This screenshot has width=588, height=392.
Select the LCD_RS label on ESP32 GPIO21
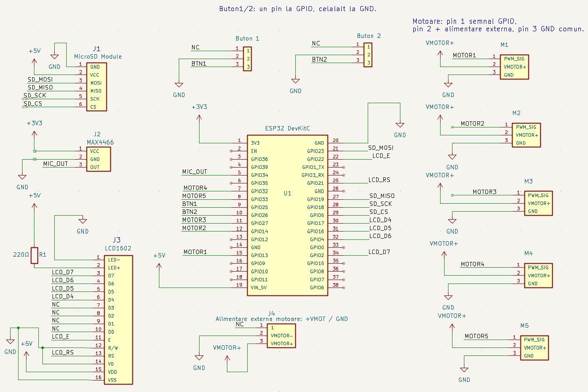pyautogui.click(x=380, y=180)
